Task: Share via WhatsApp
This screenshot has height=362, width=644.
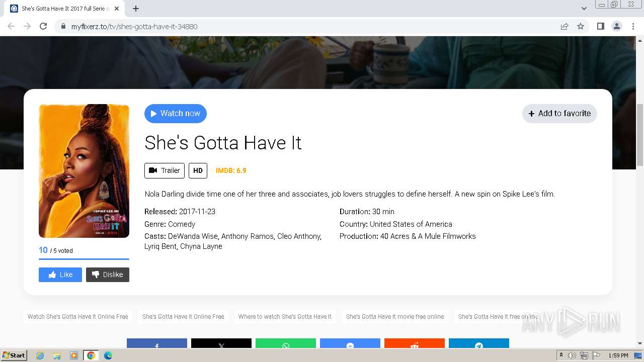Action: 286,343
